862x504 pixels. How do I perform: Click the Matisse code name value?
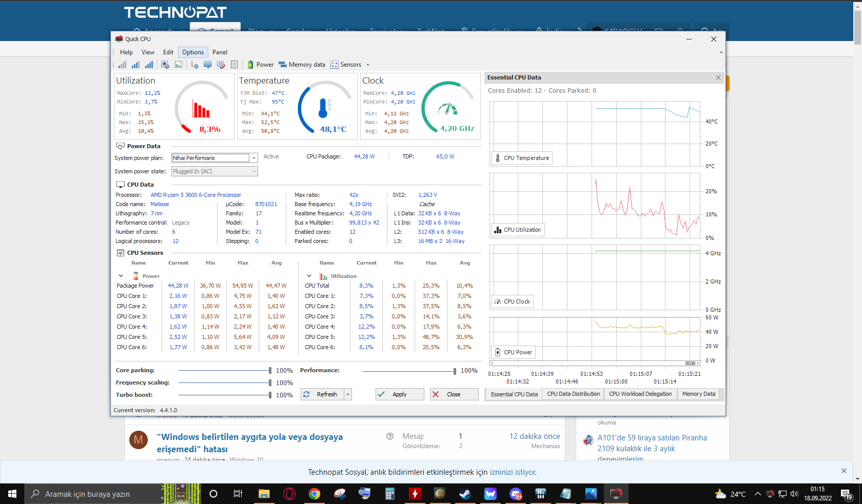[x=160, y=204]
